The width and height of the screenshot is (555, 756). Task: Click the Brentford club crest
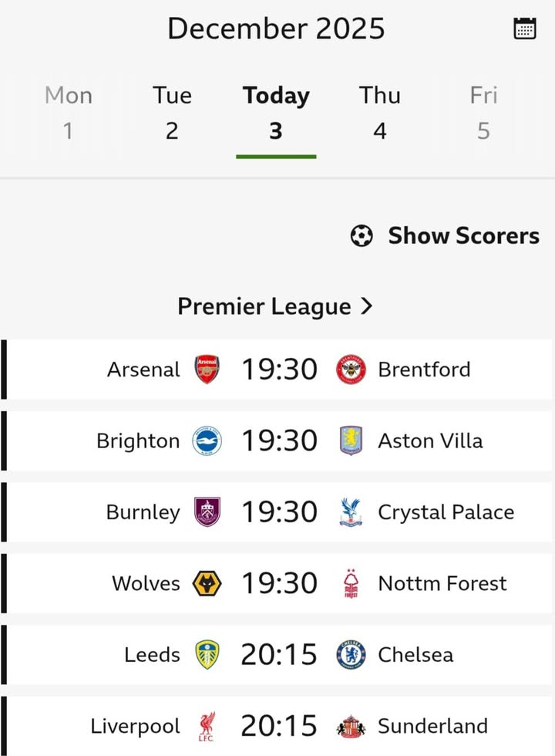(x=351, y=370)
